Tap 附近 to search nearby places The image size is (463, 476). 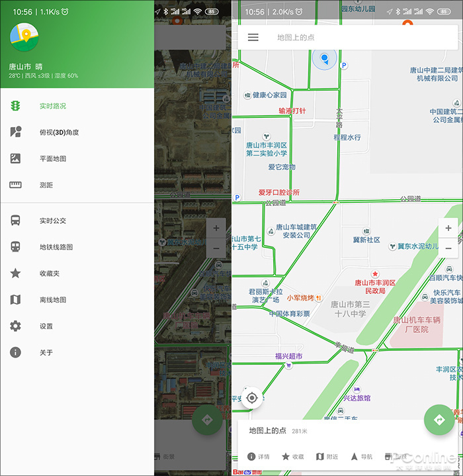click(x=327, y=457)
